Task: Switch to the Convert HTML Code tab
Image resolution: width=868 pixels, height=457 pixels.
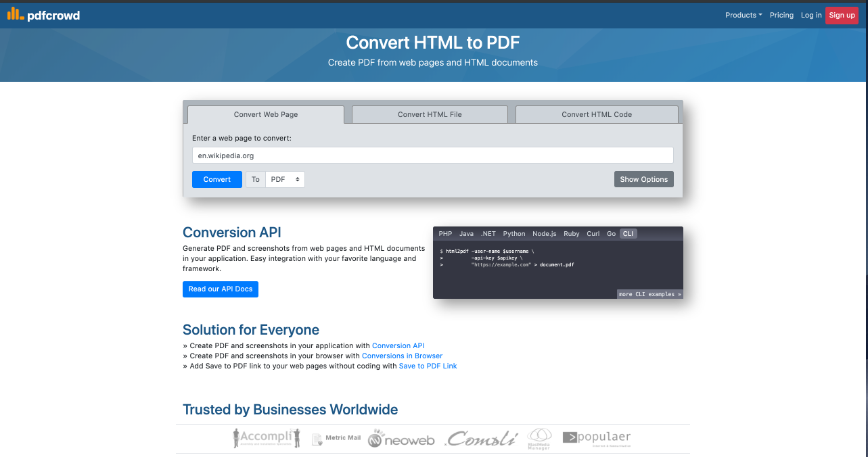Action: [x=596, y=114]
